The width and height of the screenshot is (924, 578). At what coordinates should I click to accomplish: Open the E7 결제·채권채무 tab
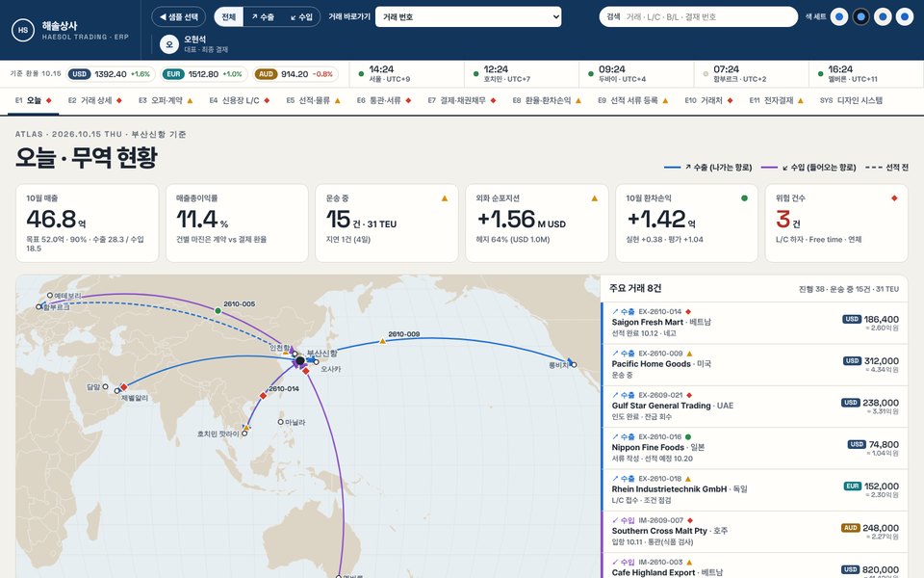pyautogui.click(x=461, y=101)
